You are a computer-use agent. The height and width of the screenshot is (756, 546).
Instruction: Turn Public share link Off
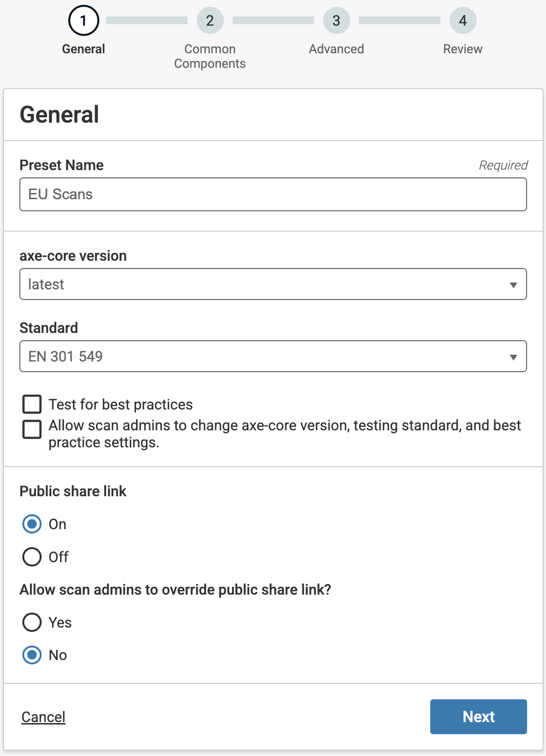(x=32, y=557)
